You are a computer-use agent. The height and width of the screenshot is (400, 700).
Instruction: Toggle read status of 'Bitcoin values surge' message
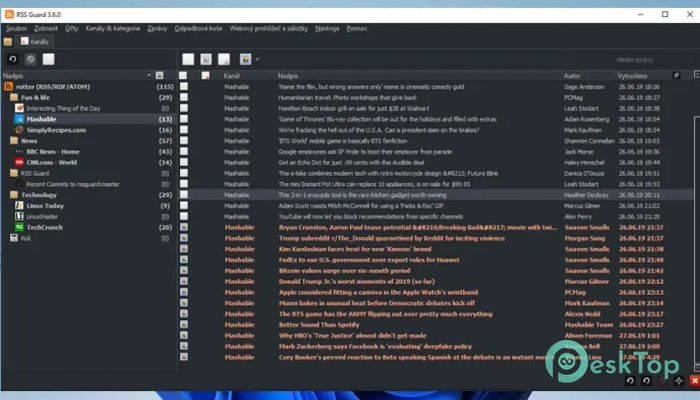coord(183,271)
